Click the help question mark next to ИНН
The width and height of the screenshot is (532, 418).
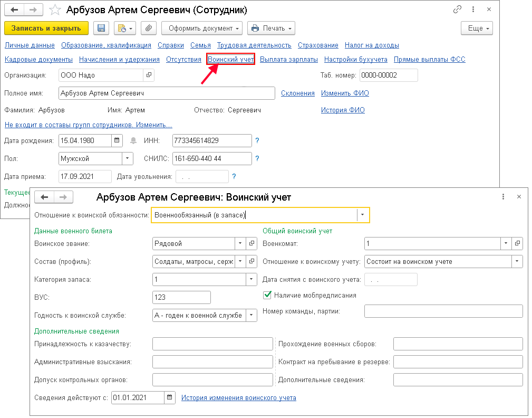257,141
